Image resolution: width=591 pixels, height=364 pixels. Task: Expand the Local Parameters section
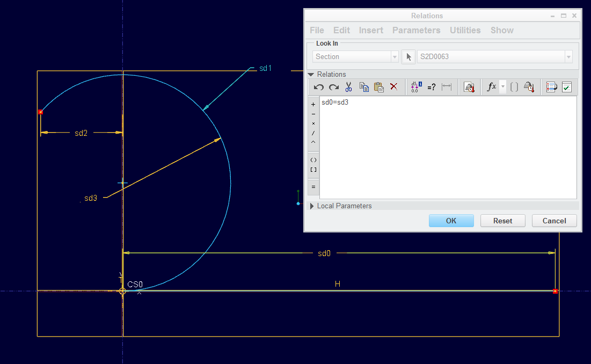(x=312, y=206)
